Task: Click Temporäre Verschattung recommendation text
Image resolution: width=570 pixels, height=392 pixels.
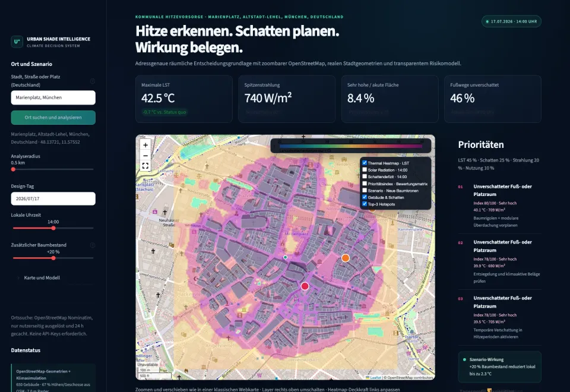Action: (x=498, y=333)
